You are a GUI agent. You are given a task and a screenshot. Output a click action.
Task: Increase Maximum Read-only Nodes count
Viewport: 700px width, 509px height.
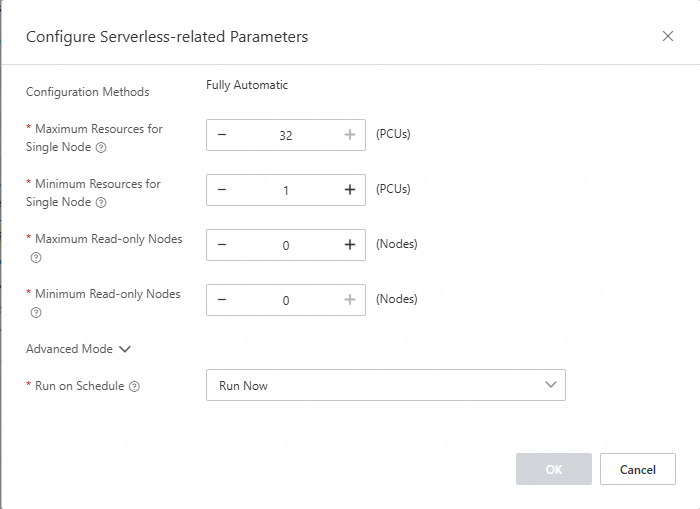click(x=350, y=245)
